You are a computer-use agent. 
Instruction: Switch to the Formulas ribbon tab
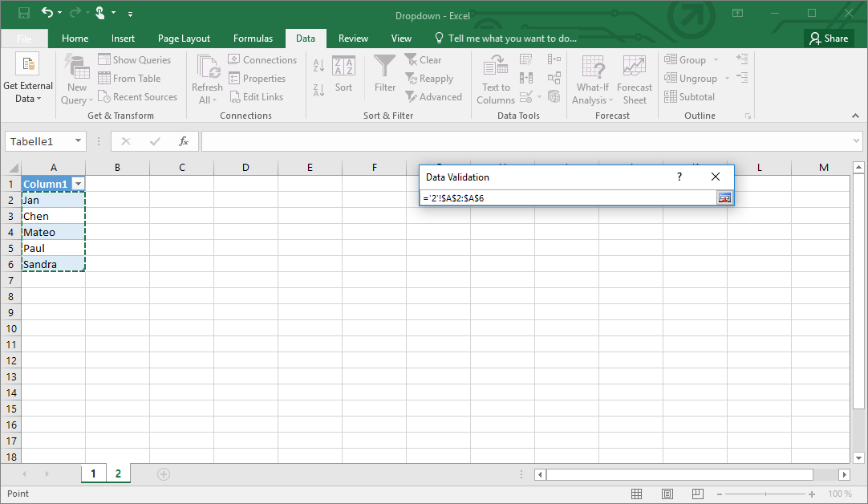pos(253,38)
